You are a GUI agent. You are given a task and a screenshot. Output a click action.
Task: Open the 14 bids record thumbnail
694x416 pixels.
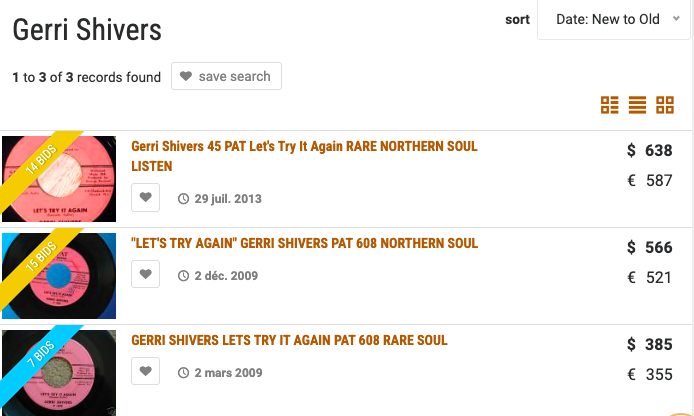coord(59,179)
